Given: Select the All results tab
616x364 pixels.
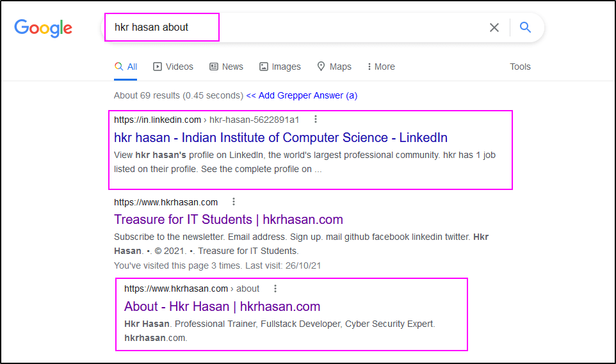Looking at the screenshot, I should click(x=126, y=67).
